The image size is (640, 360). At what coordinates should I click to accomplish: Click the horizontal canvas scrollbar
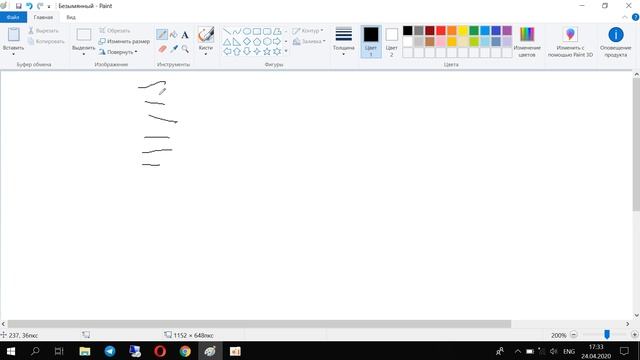(259, 324)
